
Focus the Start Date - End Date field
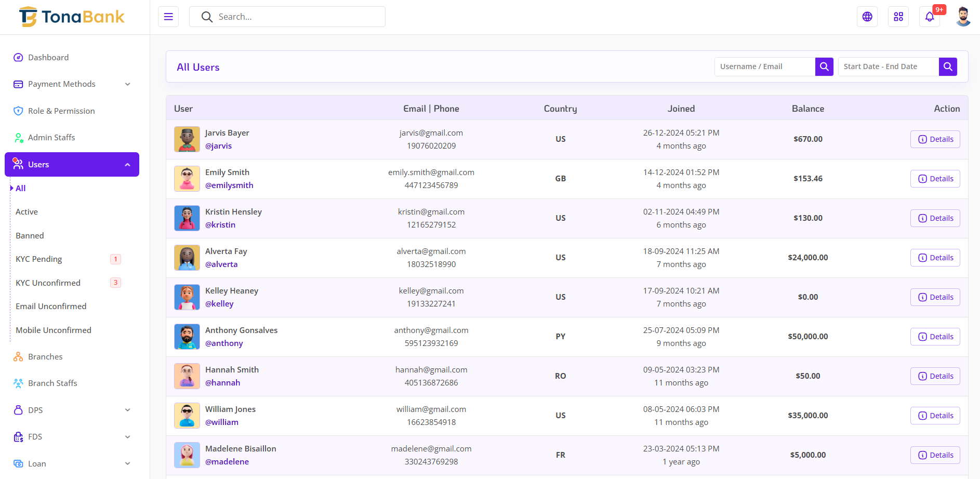(888, 66)
